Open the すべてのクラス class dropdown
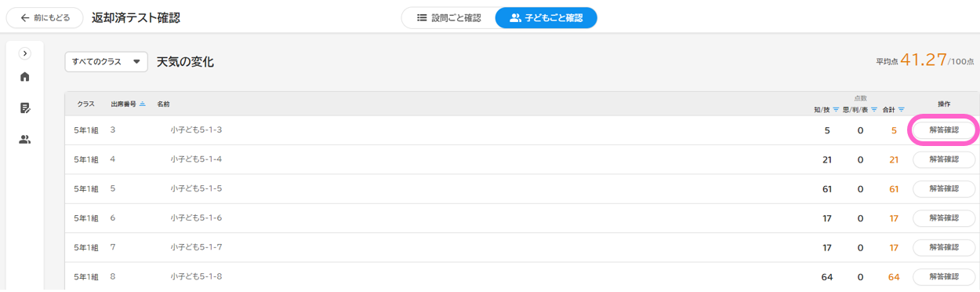The image size is (980, 292). coord(106,61)
